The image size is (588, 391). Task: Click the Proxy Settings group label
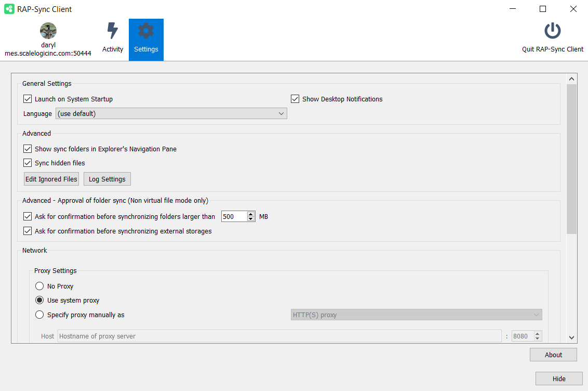click(56, 270)
